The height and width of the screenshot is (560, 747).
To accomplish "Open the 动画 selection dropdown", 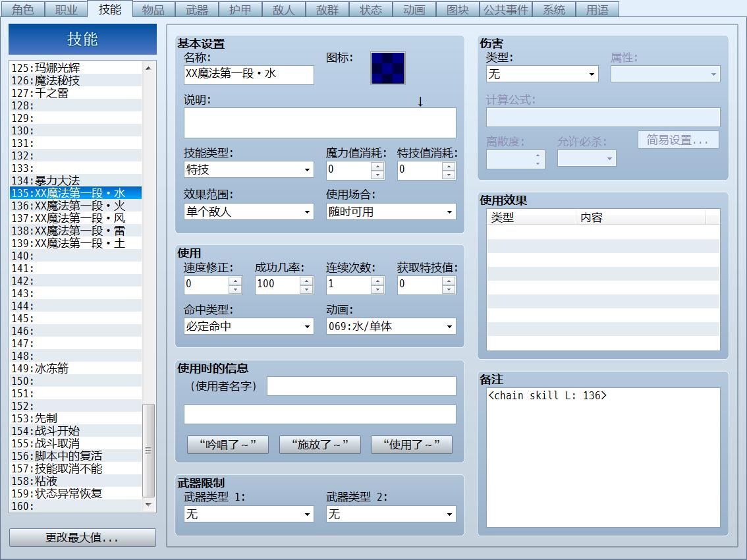I will coord(391,326).
